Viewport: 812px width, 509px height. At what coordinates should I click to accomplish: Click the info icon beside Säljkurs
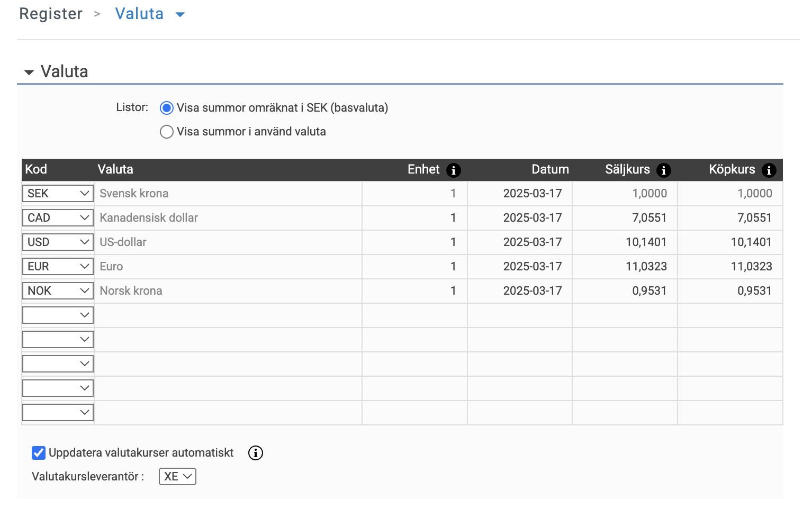pyautogui.click(x=664, y=170)
